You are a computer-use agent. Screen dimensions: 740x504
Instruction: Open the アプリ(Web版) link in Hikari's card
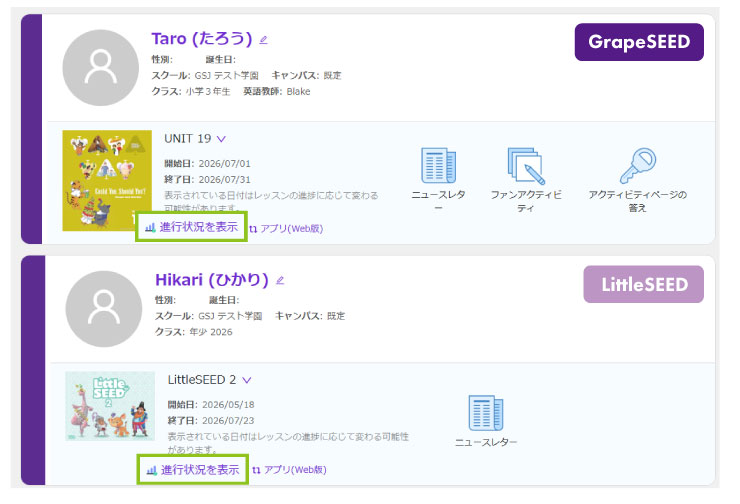[x=289, y=470]
